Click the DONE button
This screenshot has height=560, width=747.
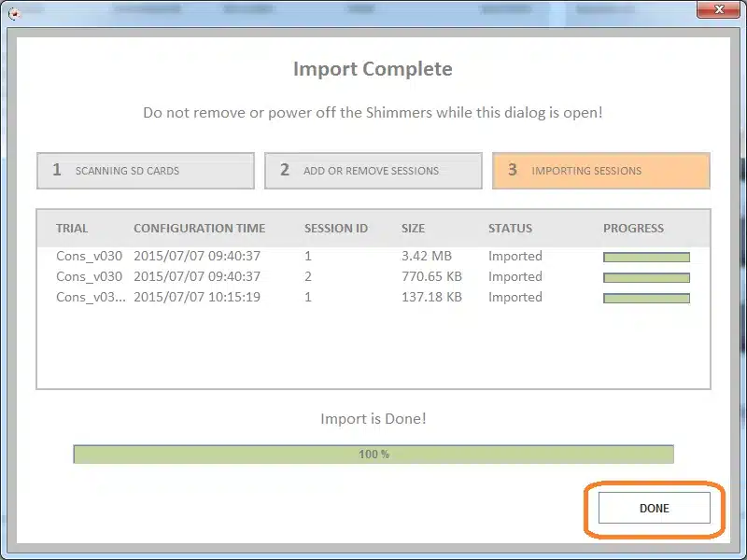coord(655,508)
